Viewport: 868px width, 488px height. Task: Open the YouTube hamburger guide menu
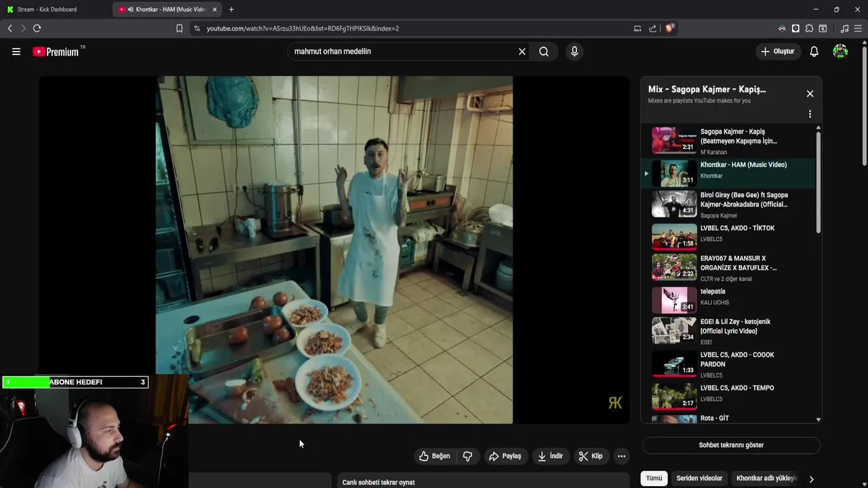(x=16, y=52)
